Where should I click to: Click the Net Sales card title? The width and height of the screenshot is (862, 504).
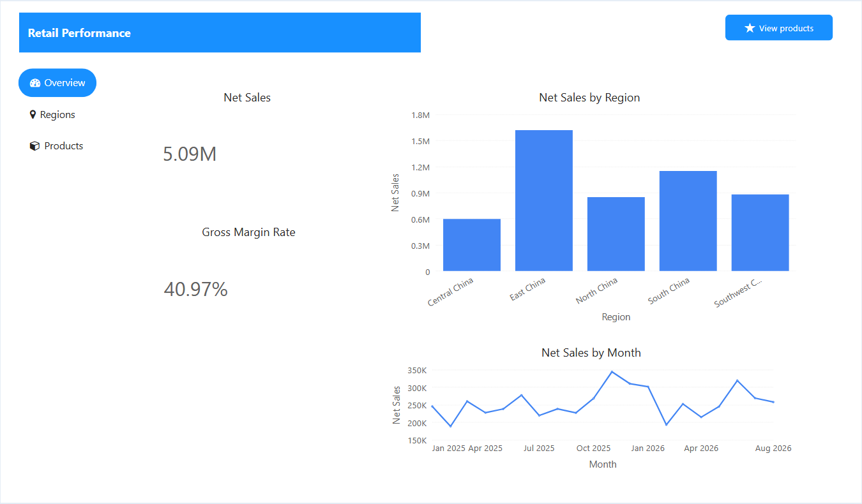click(x=247, y=98)
